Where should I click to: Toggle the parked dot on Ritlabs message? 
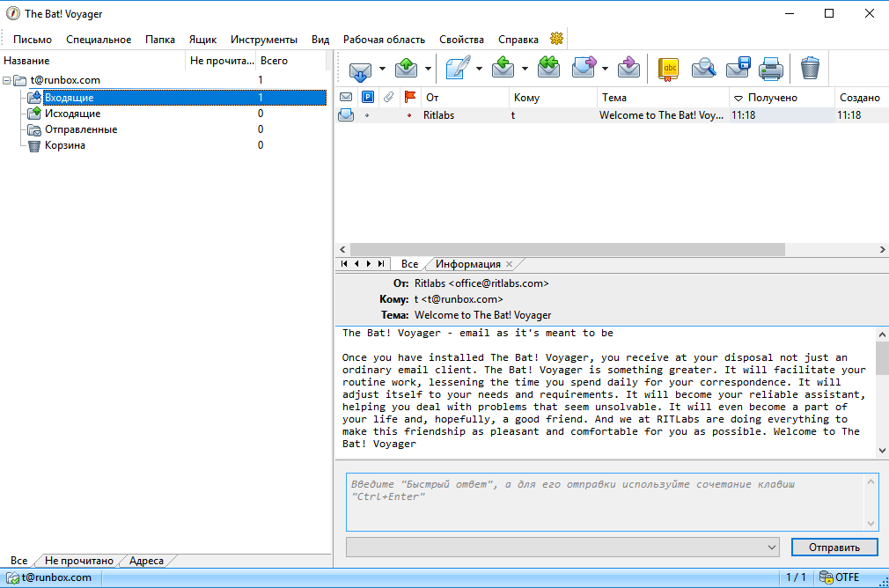[367, 115]
